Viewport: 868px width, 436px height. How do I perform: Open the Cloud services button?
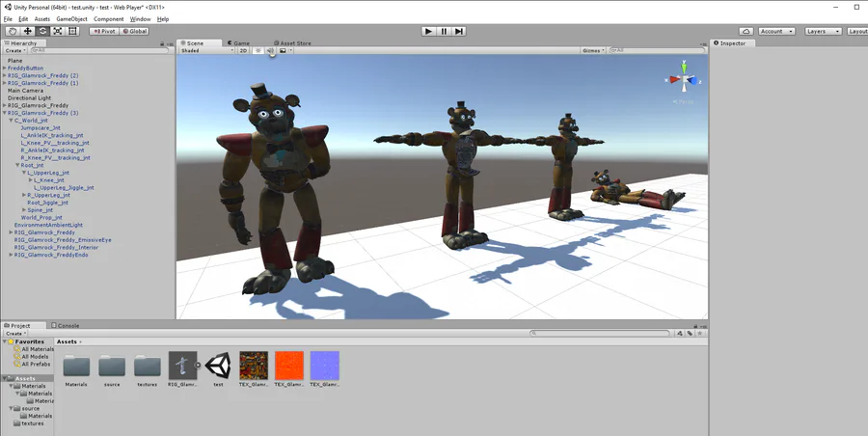click(746, 32)
